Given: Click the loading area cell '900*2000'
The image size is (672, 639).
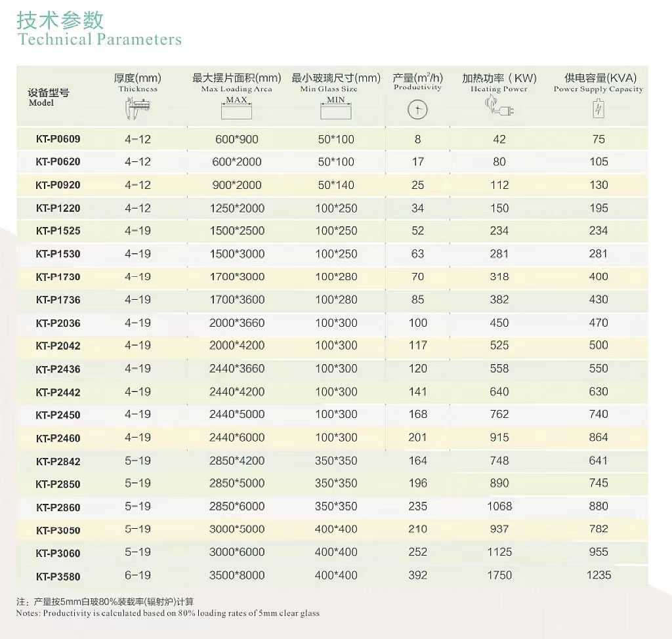Looking at the screenshot, I should (x=237, y=185).
